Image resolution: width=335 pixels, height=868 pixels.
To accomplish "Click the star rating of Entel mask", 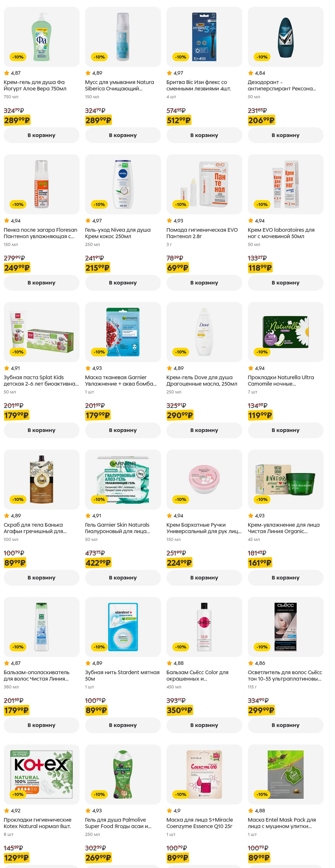I will [256, 810].
